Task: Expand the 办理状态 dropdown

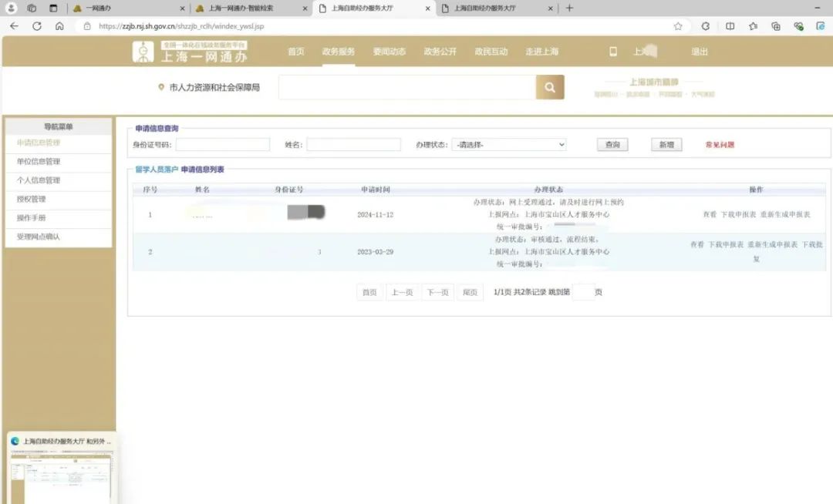Action: pyautogui.click(x=509, y=144)
